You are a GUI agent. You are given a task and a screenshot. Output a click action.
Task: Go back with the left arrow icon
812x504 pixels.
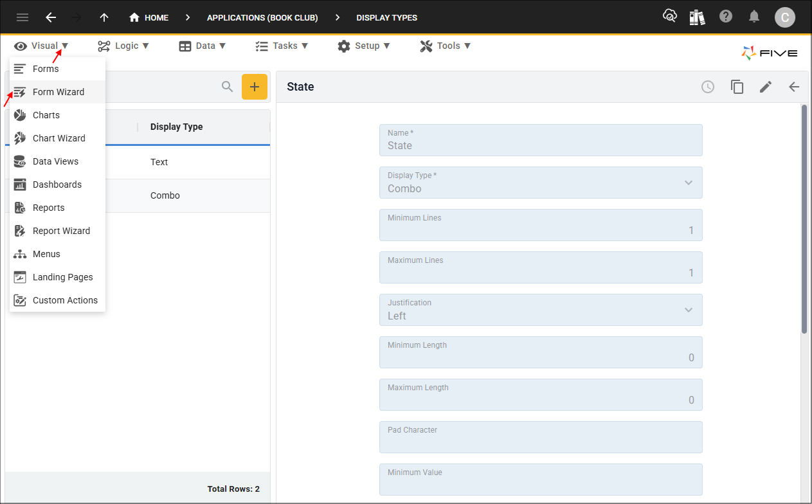coord(51,17)
